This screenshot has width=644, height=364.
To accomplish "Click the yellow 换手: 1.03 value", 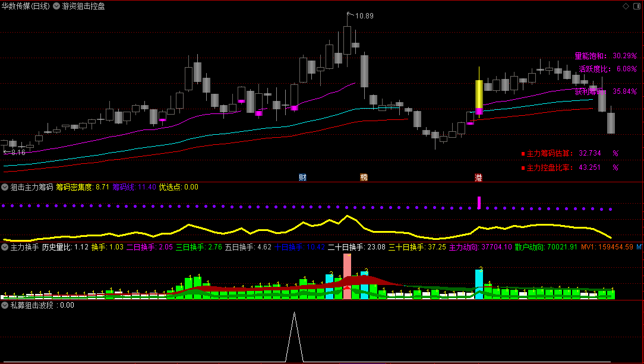I will (x=108, y=247).
